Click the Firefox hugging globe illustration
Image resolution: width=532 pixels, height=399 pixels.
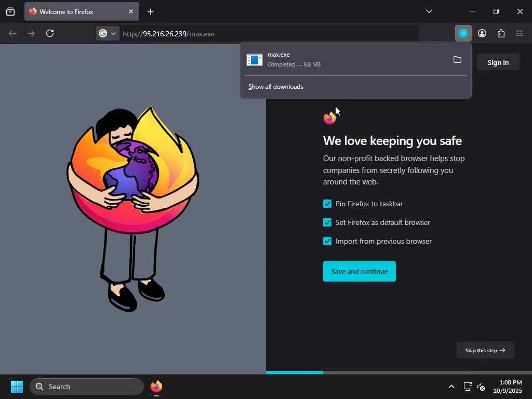tap(132, 209)
